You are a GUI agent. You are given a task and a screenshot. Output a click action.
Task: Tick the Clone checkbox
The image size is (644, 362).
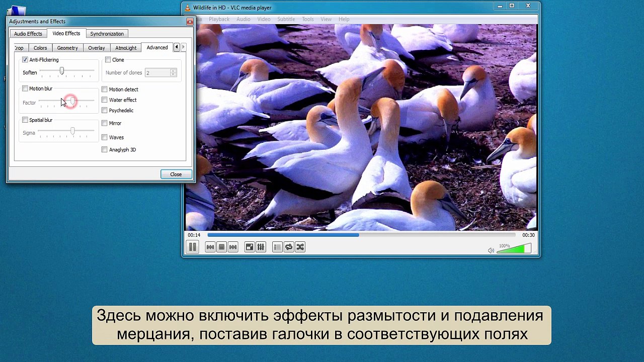(108, 60)
